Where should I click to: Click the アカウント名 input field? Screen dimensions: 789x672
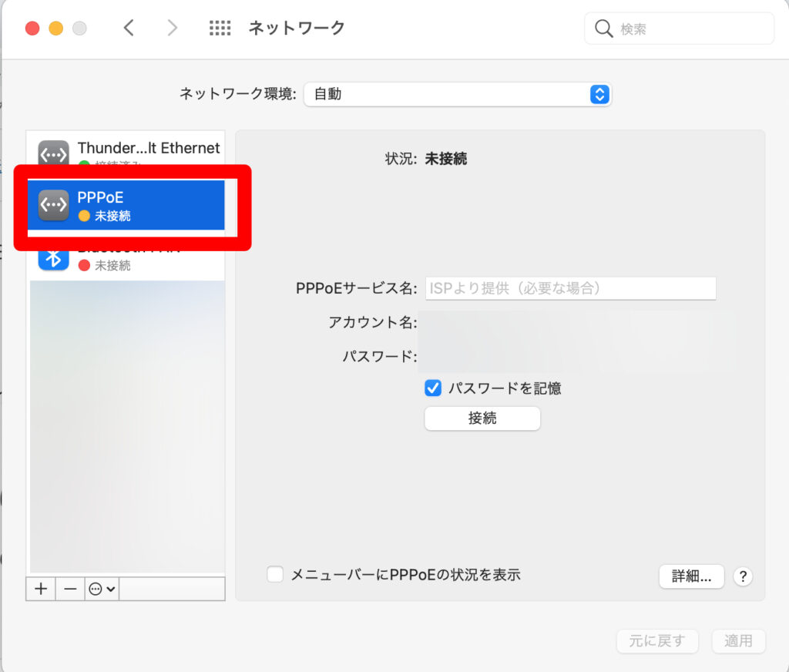pos(570,323)
